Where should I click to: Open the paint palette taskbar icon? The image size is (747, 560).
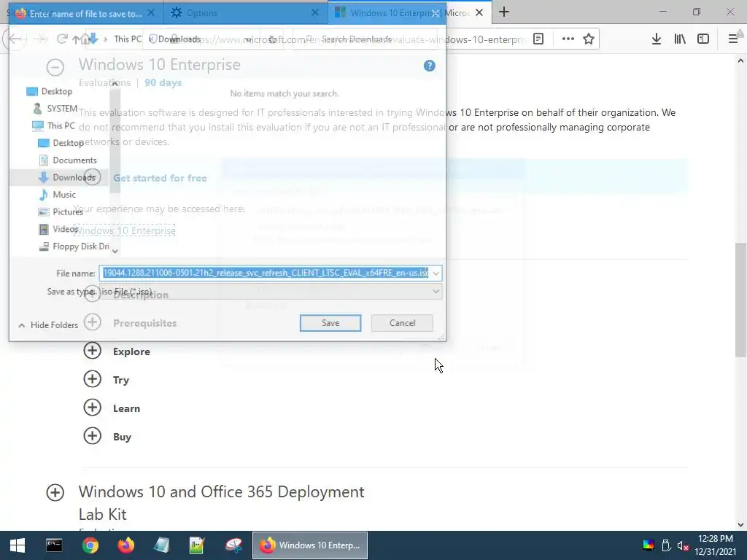coord(233,545)
